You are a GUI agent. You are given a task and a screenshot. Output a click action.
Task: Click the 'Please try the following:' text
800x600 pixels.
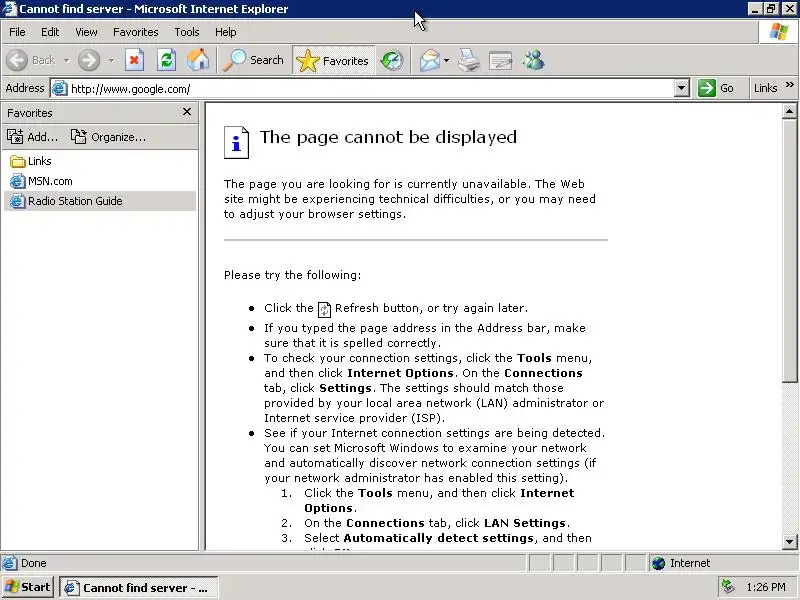292,275
